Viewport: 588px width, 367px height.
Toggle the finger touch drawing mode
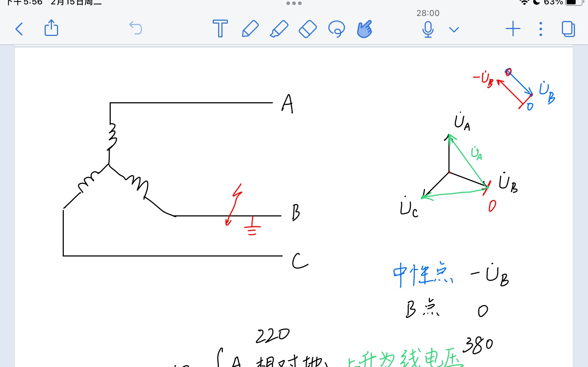tap(365, 29)
